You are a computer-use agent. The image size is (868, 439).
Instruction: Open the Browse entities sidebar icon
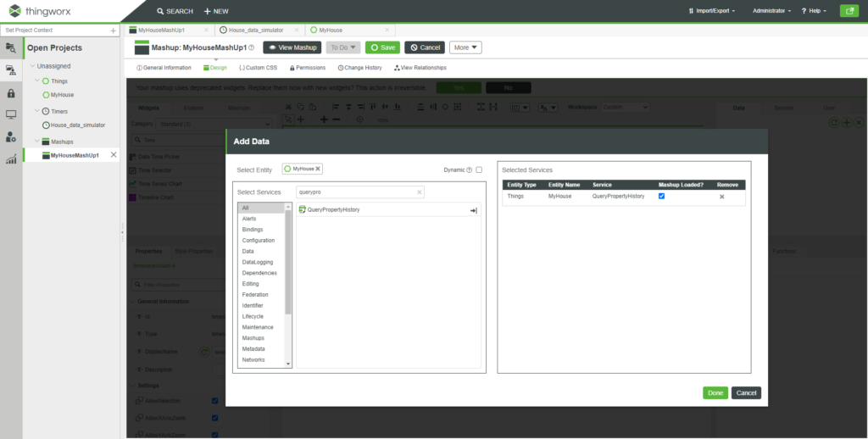[10, 47]
